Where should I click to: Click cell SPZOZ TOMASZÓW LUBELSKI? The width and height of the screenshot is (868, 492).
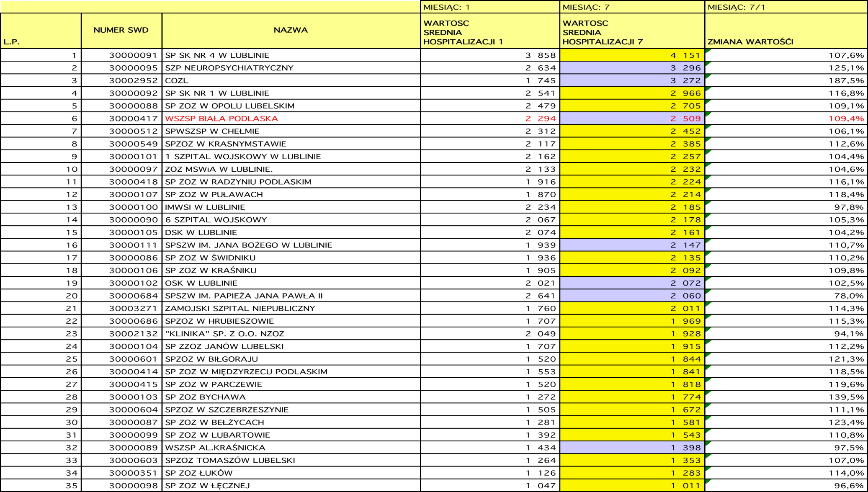291,460
